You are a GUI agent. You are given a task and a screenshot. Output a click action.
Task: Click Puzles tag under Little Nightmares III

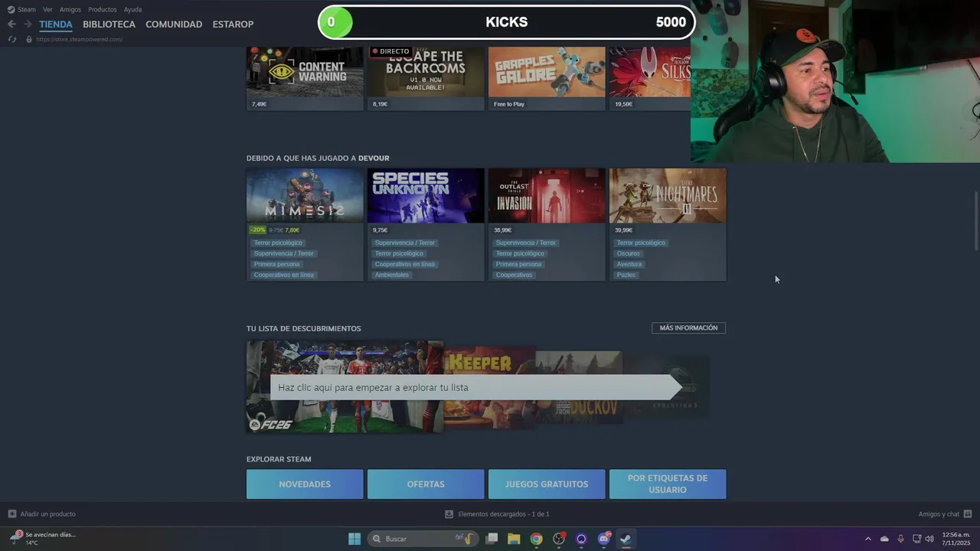coord(626,275)
